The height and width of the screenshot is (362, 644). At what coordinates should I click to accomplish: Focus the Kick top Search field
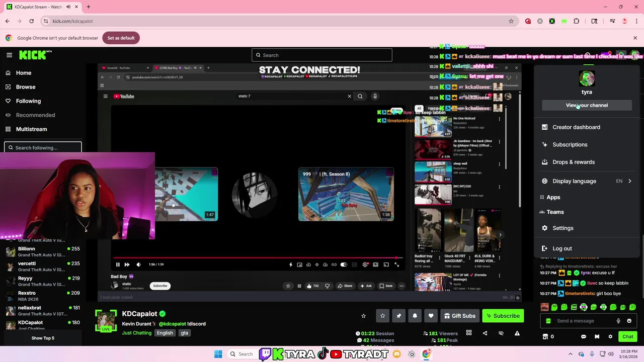point(322,55)
